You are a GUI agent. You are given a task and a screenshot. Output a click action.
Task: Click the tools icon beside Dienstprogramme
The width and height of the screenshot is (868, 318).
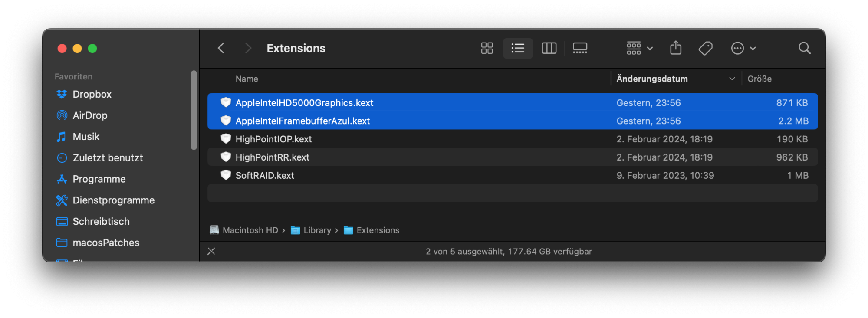click(x=62, y=200)
